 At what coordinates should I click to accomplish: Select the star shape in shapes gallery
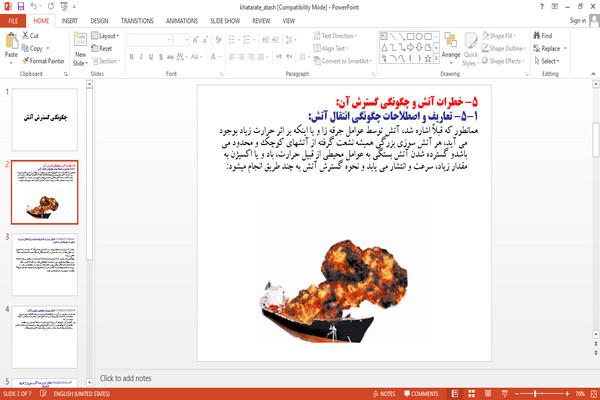point(428,59)
